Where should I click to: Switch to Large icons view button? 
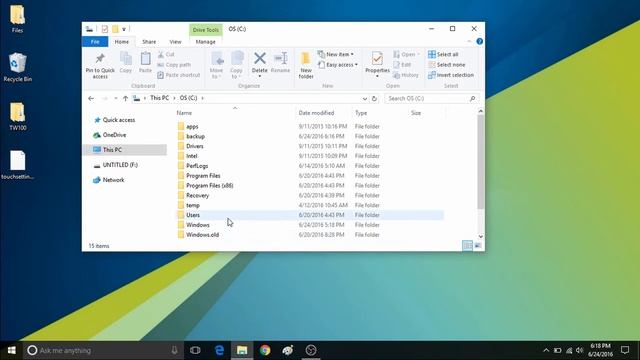tap(478, 245)
